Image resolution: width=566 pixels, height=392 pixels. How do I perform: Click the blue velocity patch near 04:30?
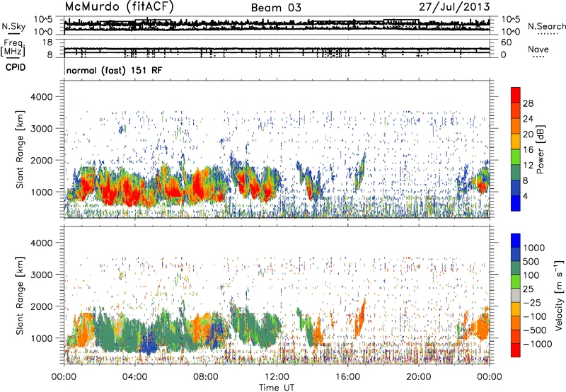click(x=149, y=343)
